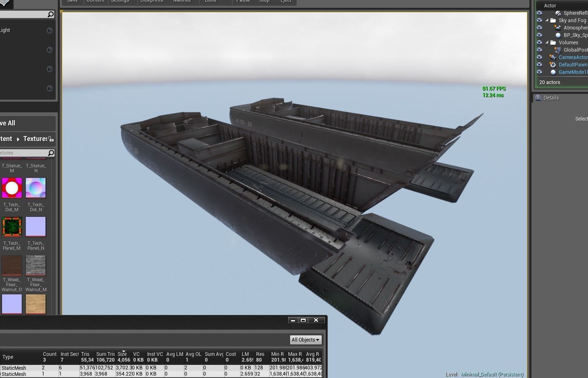Hide the Atmospheric fog actor
Viewport: 588px width, 378px height.
pos(540,28)
